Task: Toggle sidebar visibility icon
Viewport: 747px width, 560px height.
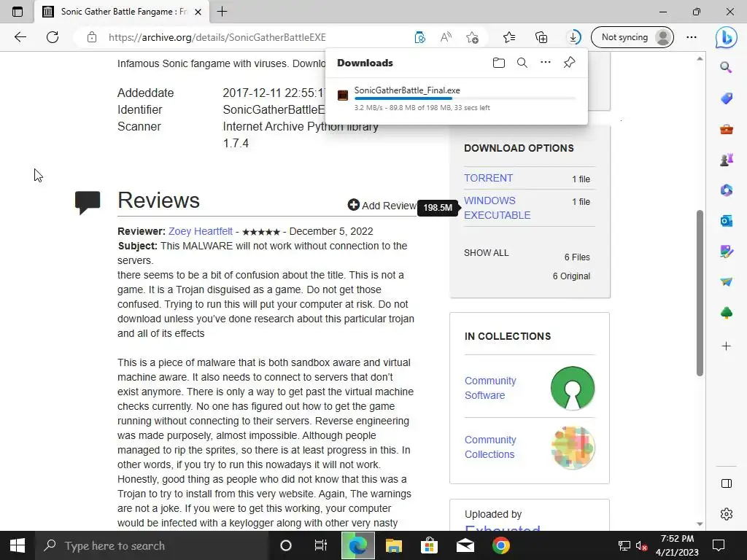Action: click(726, 484)
